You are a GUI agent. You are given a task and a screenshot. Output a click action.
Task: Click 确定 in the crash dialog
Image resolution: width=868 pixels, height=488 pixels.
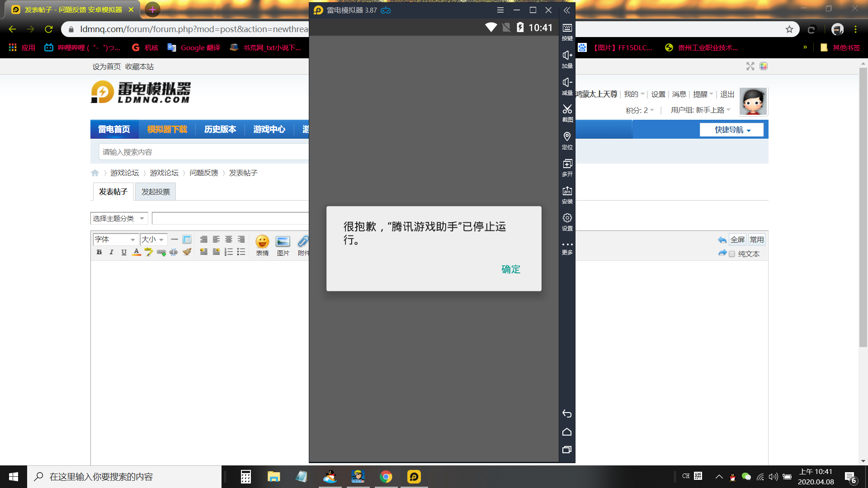[x=511, y=269]
